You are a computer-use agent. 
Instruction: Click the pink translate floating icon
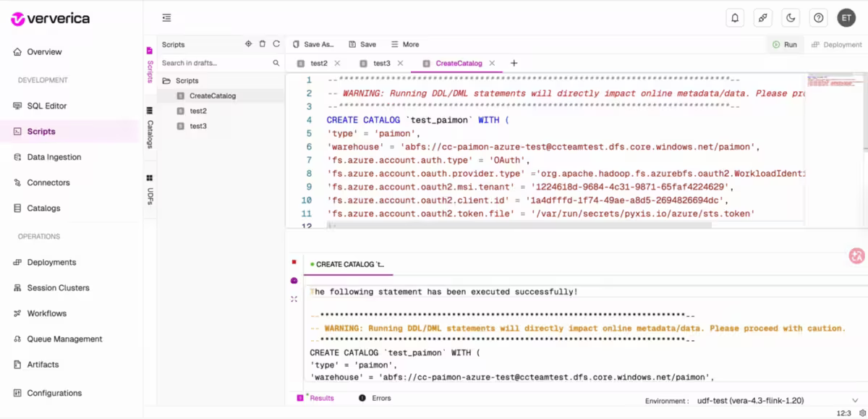click(856, 255)
